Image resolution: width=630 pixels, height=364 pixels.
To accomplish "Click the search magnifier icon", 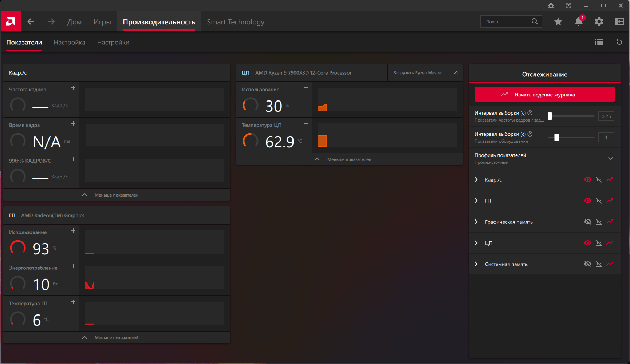I will pos(535,21).
